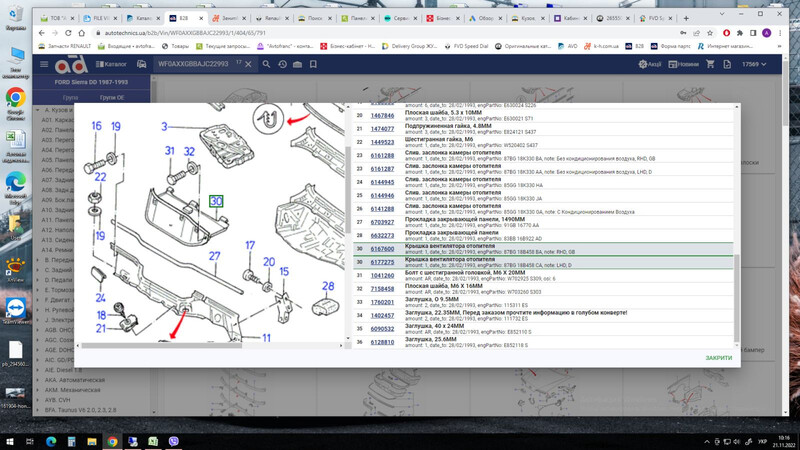Open Новини news in the header
Screen dimensions: 800x450
(684, 64)
